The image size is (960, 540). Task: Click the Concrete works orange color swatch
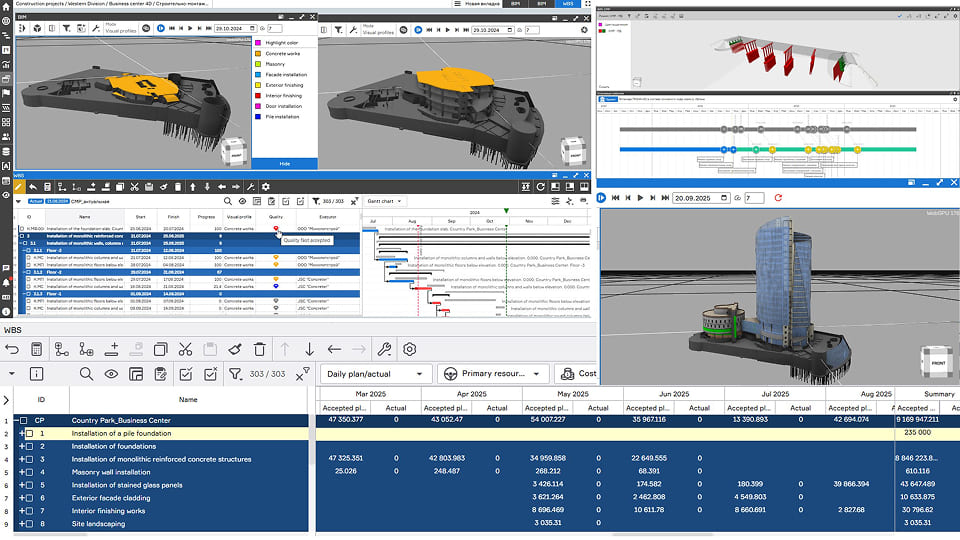click(x=258, y=53)
